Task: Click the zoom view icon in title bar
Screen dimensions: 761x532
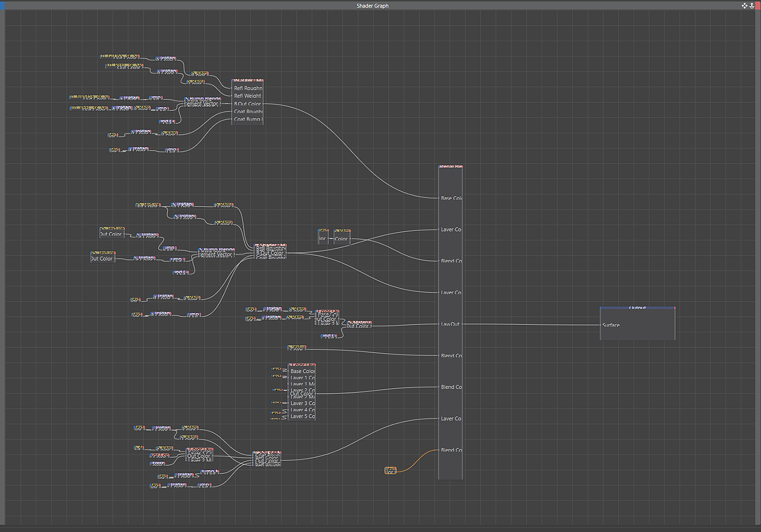Action: click(752, 5)
